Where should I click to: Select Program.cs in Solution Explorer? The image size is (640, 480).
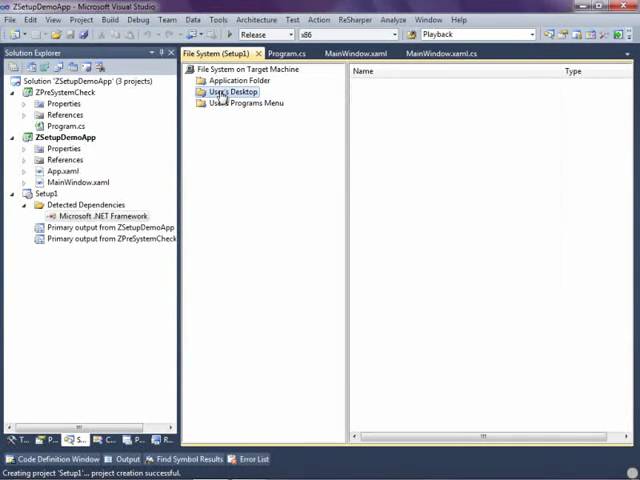pyautogui.click(x=66, y=127)
